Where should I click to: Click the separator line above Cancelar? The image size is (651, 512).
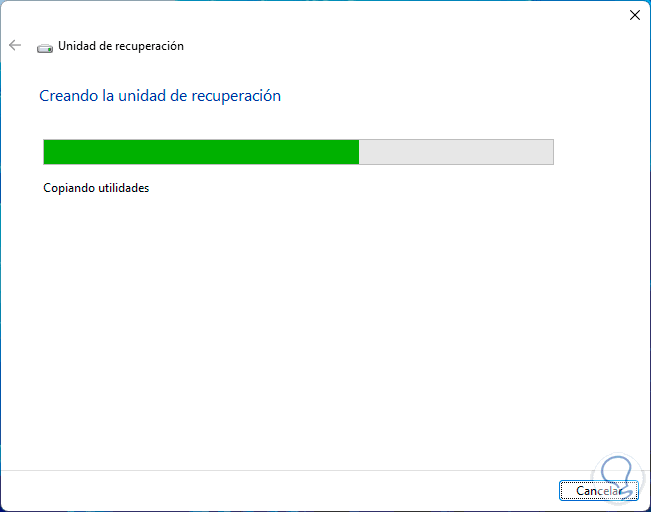326,470
